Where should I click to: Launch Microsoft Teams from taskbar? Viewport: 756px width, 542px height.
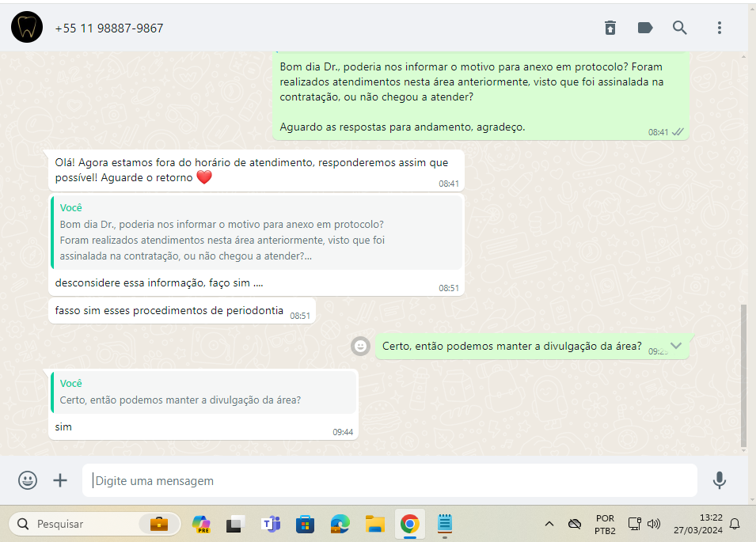tap(271, 524)
